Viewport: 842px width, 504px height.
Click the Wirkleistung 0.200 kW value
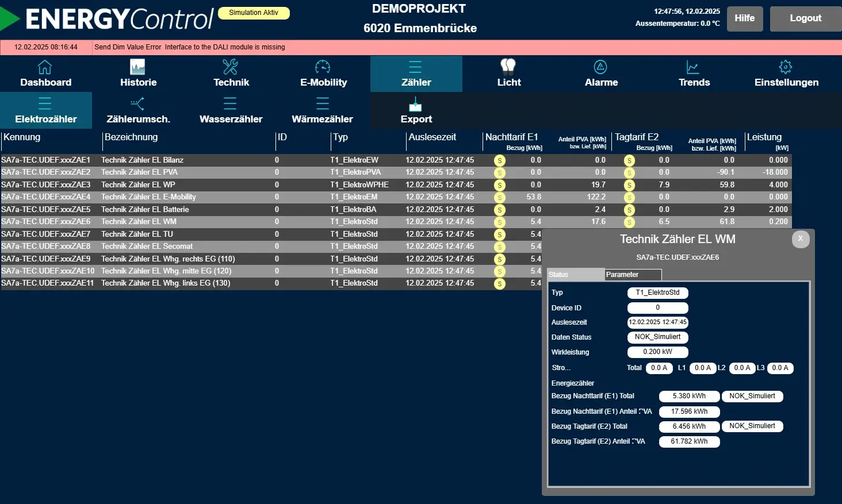pyautogui.click(x=658, y=352)
